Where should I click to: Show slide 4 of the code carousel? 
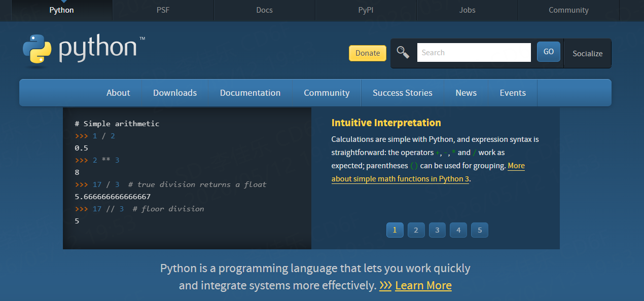(x=458, y=230)
